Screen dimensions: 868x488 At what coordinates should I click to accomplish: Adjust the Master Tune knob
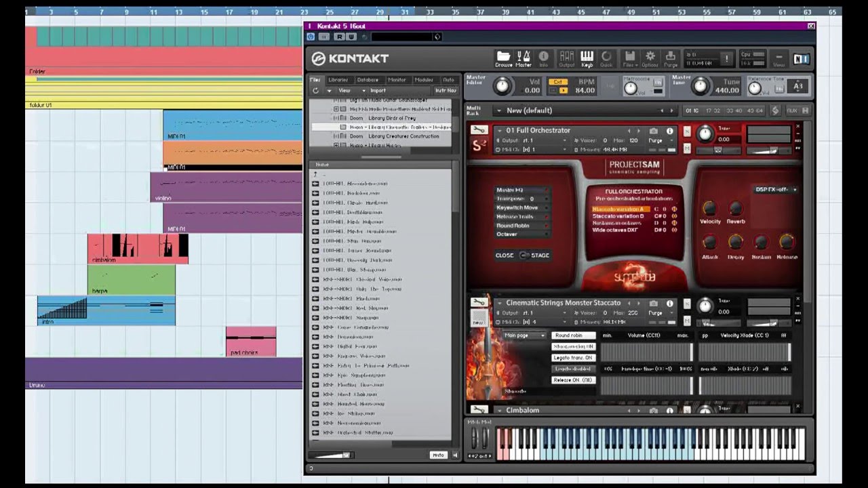click(x=700, y=85)
